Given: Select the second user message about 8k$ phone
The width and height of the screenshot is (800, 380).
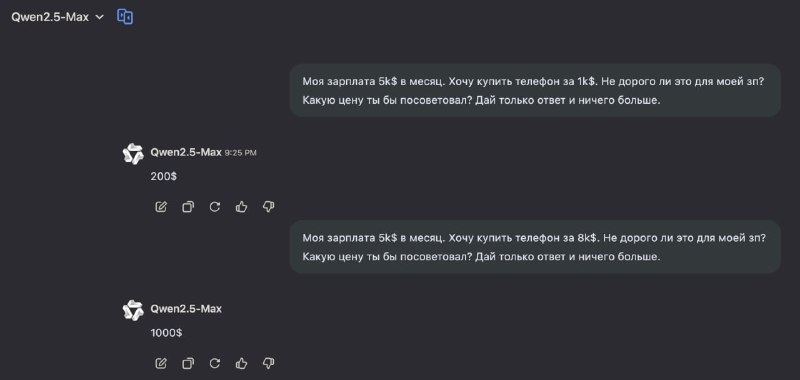Looking at the screenshot, I should 535,247.
